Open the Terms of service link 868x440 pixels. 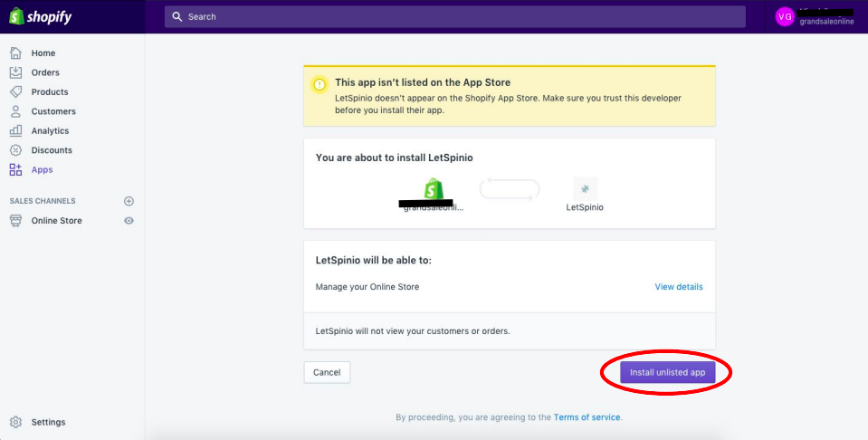click(x=587, y=417)
